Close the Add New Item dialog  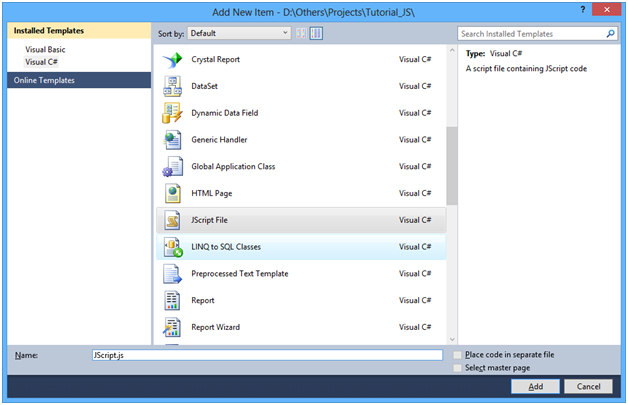tap(606, 9)
